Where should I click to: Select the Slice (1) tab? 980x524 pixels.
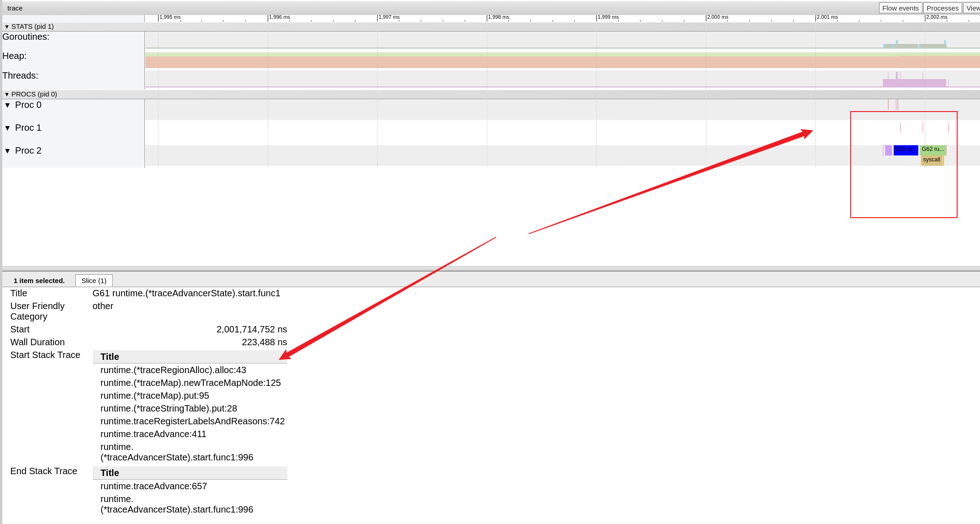pos(94,281)
